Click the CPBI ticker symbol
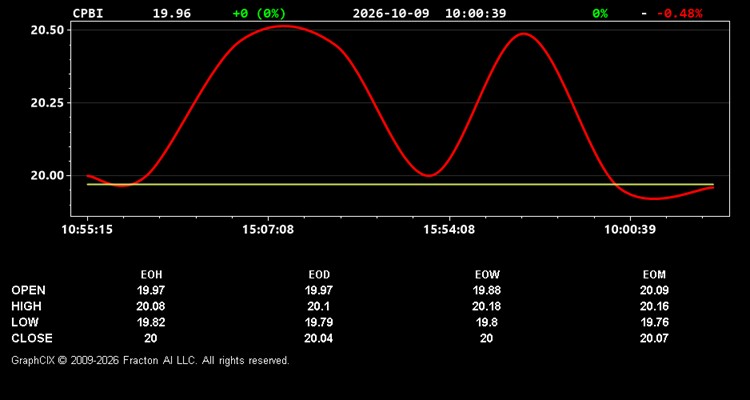The height and width of the screenshot is (400, 750). click(88, 13)
